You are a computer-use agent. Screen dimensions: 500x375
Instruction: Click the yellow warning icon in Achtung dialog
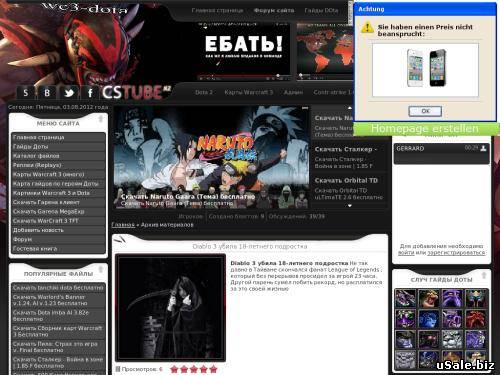pos(367,27)
